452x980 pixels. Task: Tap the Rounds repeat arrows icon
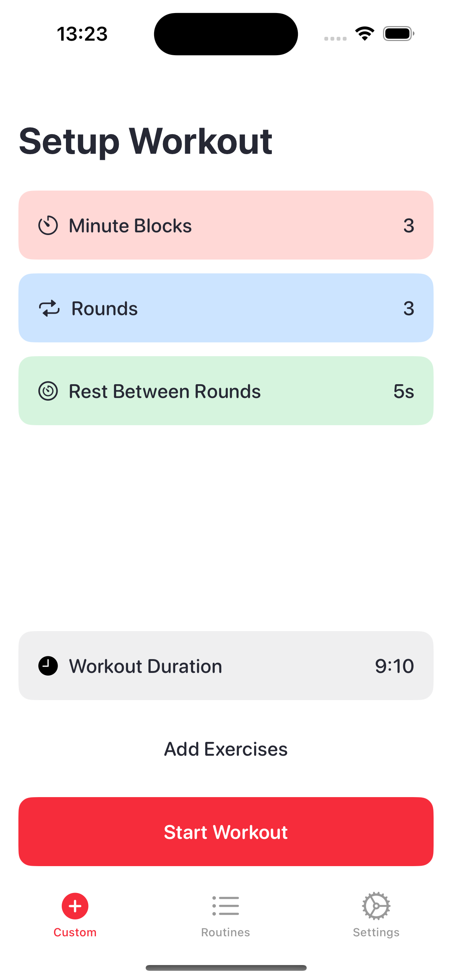pyautogui.click(x=49, y=308)
